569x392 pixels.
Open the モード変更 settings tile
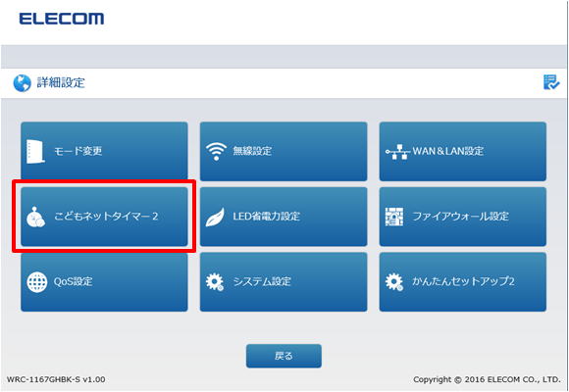(x=104, y=151)
